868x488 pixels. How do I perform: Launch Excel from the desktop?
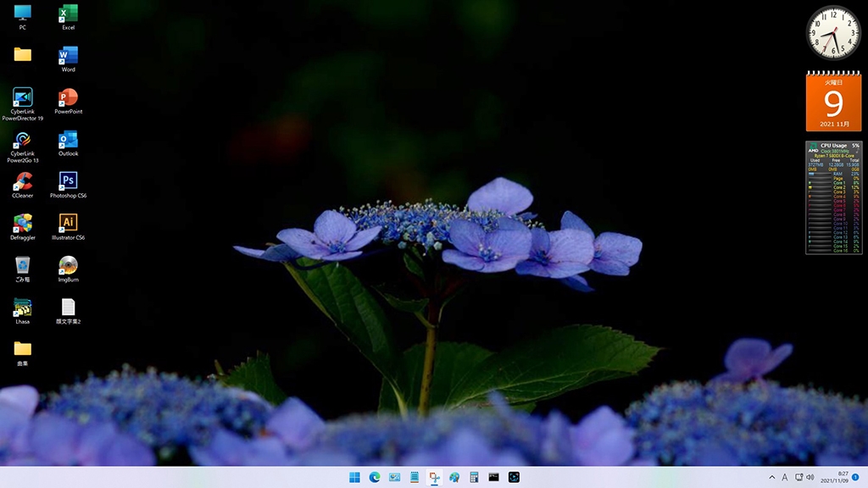point(68,17)
